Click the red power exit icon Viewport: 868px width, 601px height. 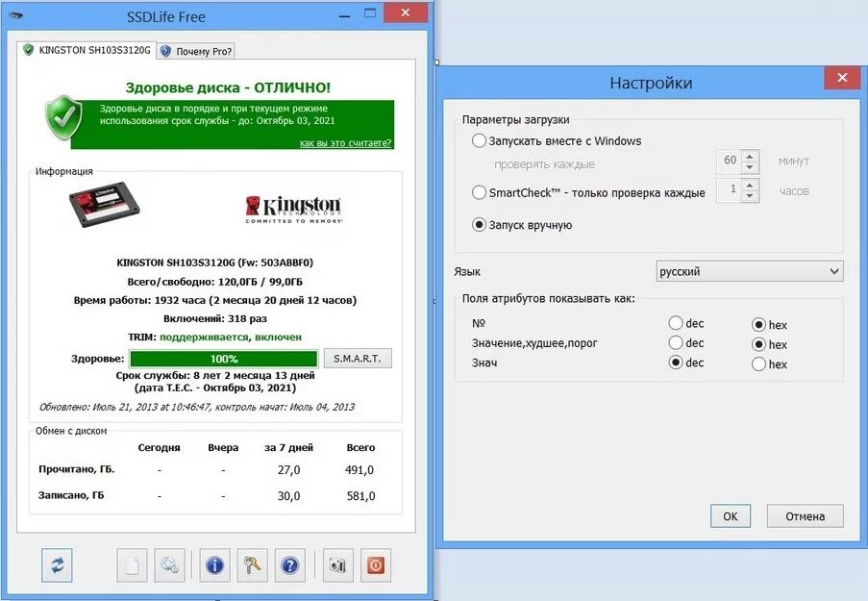375,565
